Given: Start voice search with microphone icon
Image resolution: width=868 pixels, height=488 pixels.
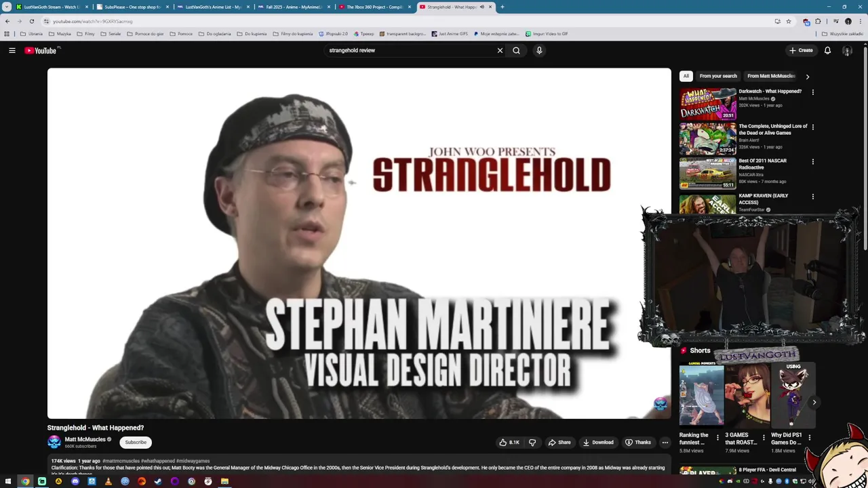Looking at the screenshot, I should point(539,50).
